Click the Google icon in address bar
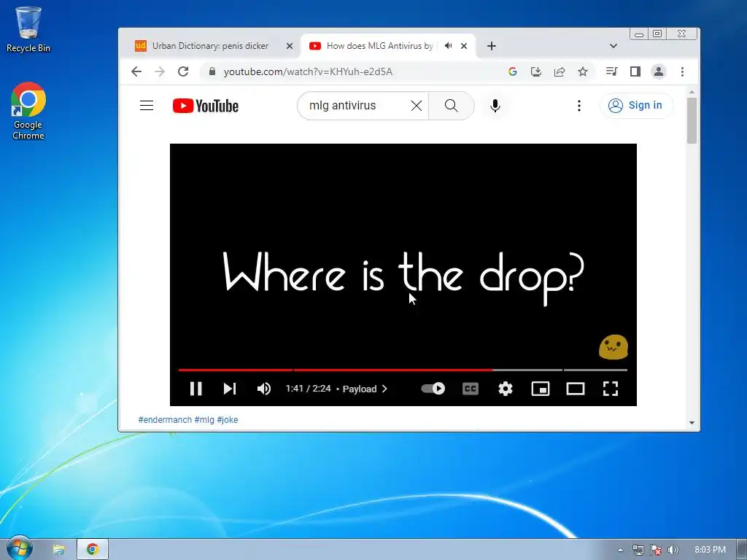 click(513, 71)
